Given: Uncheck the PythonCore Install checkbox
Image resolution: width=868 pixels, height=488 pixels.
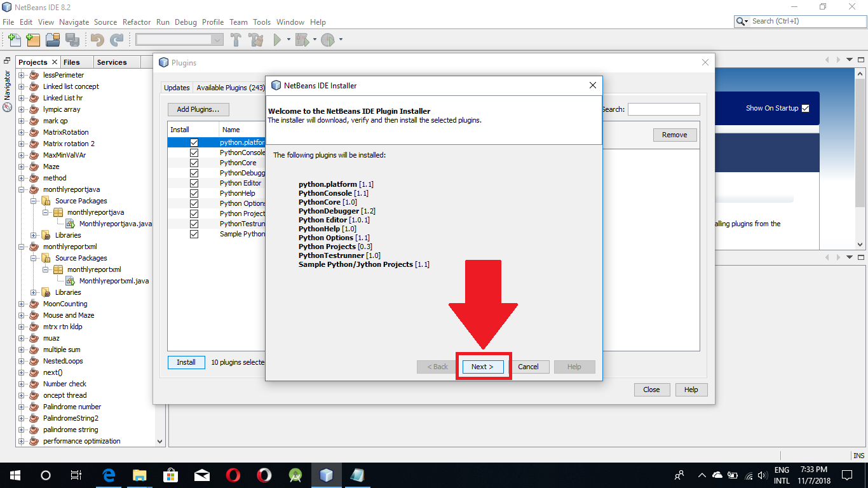Looking at the screenshot, I should [194, 163].
